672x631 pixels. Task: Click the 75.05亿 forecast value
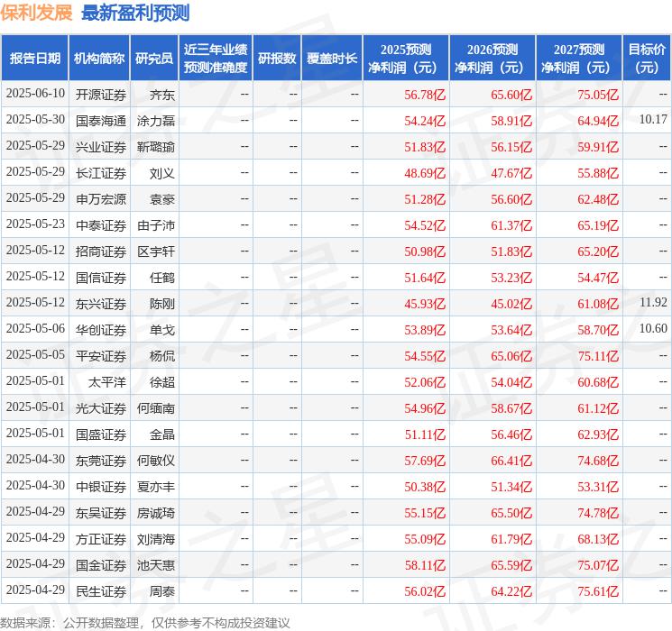pyautogui.click(x=598, y=95)
